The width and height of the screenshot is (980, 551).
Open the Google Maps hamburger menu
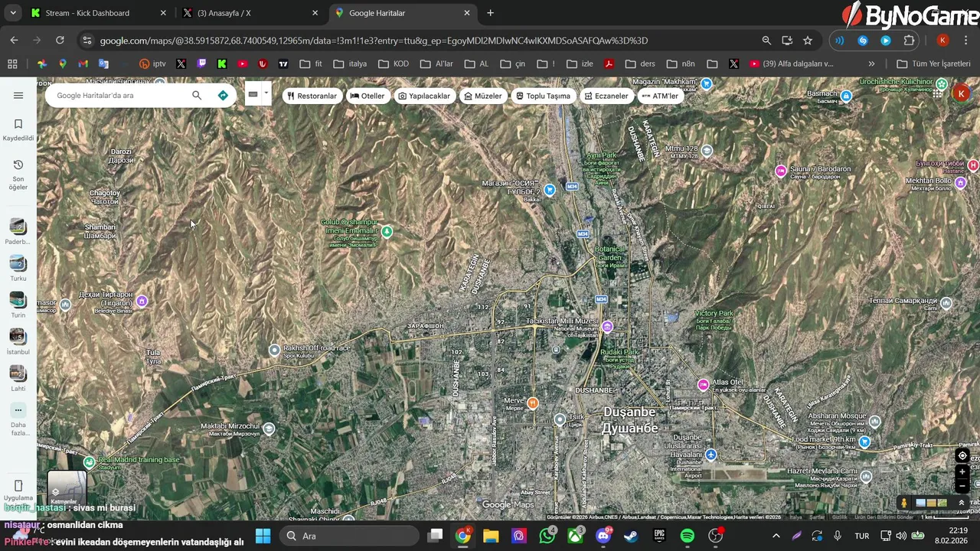pyautogui.click(x=18, y=96)
